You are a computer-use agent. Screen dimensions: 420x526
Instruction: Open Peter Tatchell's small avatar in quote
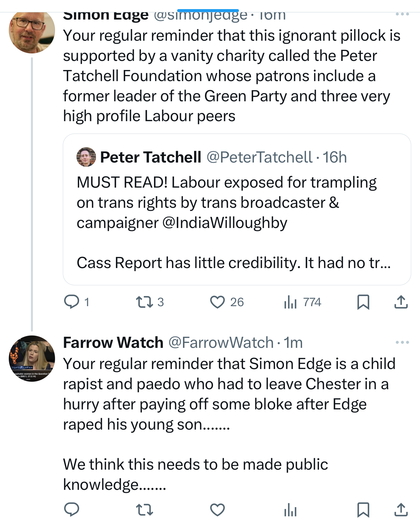(86, 157)
